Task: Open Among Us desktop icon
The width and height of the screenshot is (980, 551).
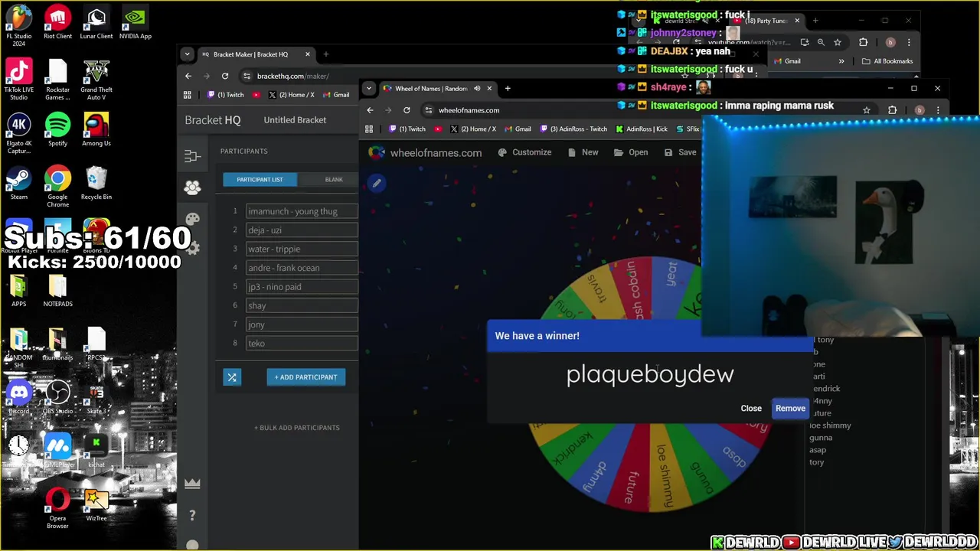Action: pyautogui.click(x=96, y=129)
